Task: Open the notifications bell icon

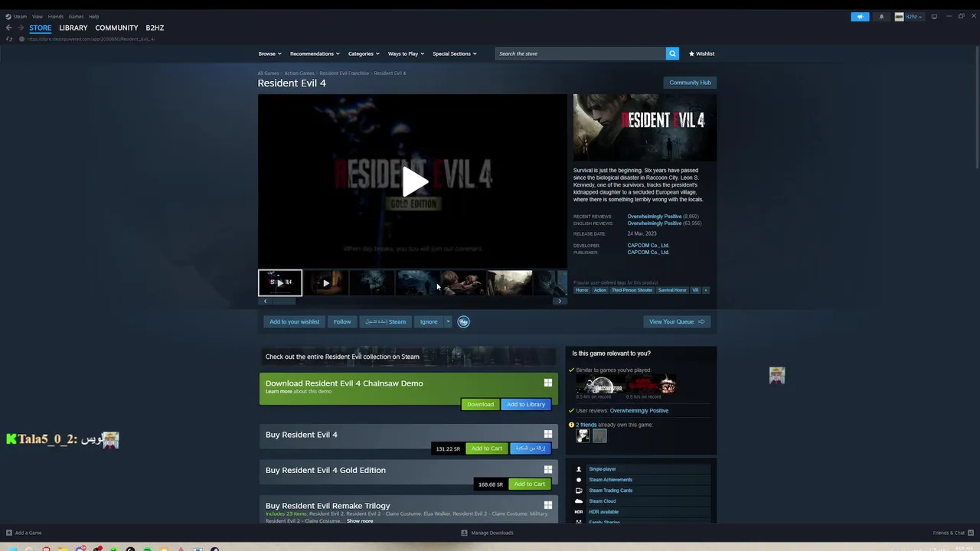Action: click(x=881, y=16)
